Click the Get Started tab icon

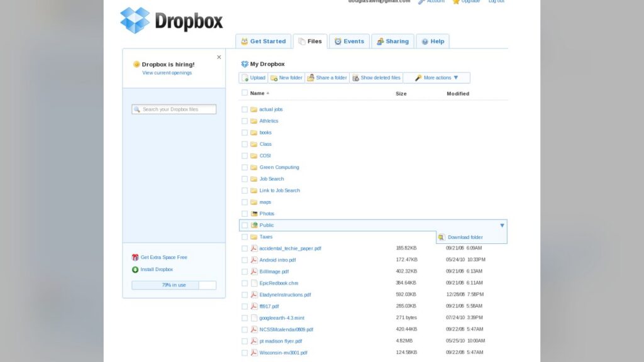click(x=245, y=41)
